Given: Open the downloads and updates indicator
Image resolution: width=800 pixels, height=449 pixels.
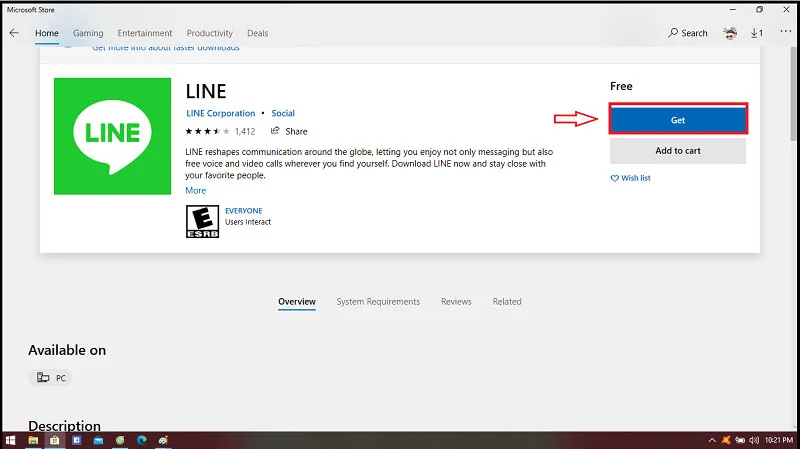Looking at the screenshot, I should point(757,33).
